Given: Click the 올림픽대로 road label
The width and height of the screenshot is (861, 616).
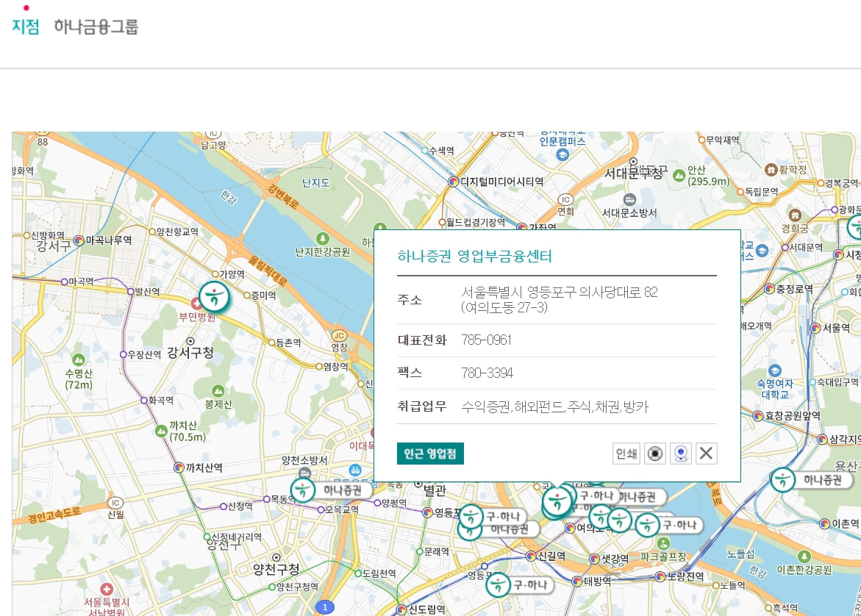Looking at the screenshot, I should pos(268,271).
